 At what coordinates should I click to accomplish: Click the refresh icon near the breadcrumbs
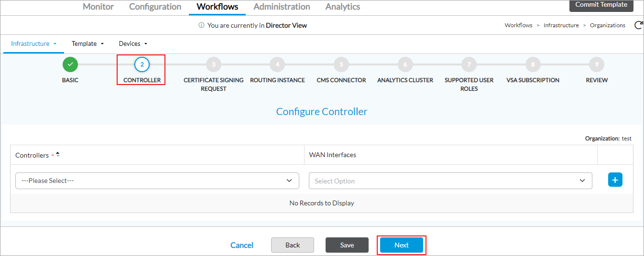[638, 25]
